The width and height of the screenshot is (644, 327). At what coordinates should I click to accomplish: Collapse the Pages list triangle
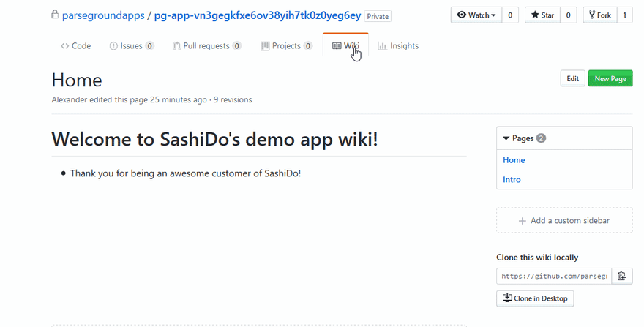(x=506, y=138)
